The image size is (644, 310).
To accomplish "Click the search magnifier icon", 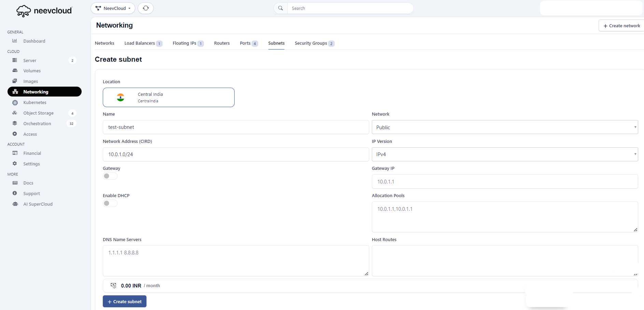I will (280, 8).
